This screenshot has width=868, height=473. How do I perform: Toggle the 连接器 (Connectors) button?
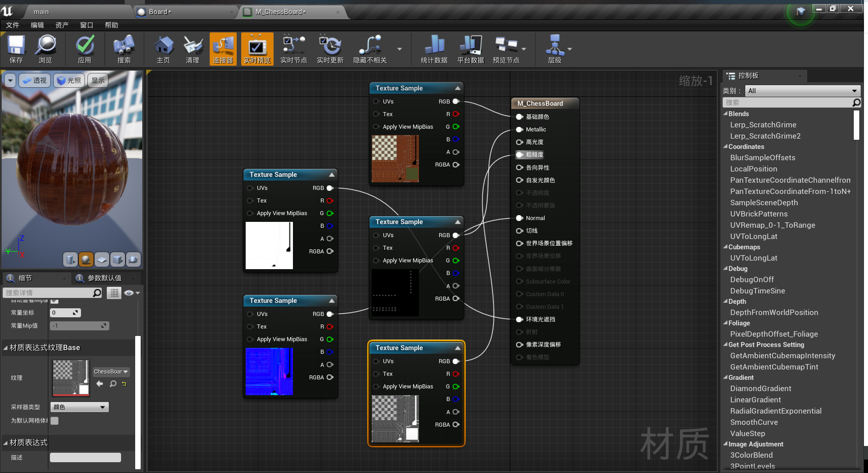point(223,49)
